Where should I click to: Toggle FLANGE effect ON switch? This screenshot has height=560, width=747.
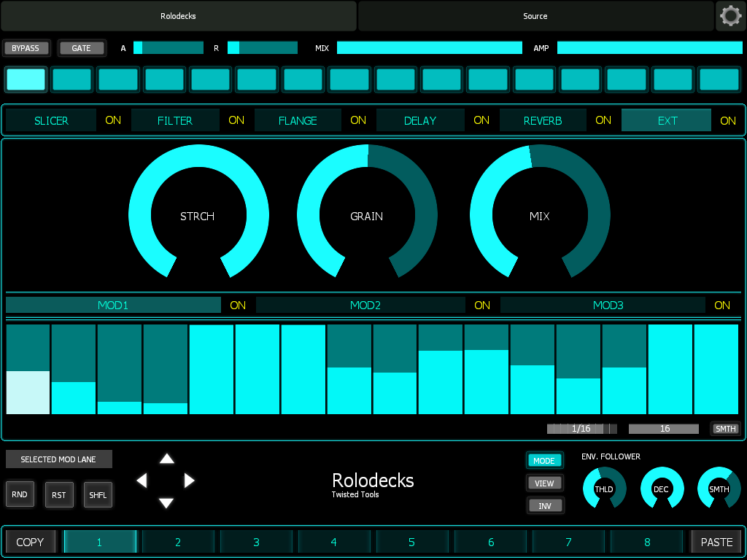pyautogui.click(x=358, y=120)
